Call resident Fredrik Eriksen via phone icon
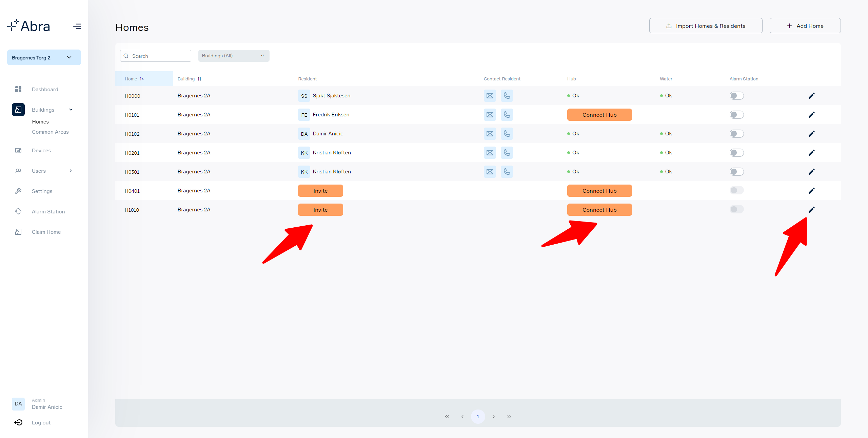The width and height of the screenshot is (868, 438). (x=507, y=115)
